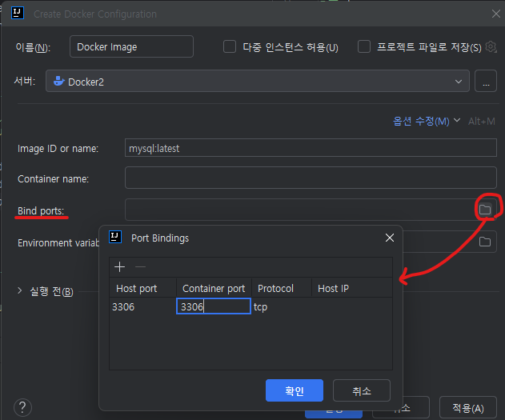The height and width of the screenshot is (420, 505).
Task: Click the Host port column header
Action: tap(143, 288)
